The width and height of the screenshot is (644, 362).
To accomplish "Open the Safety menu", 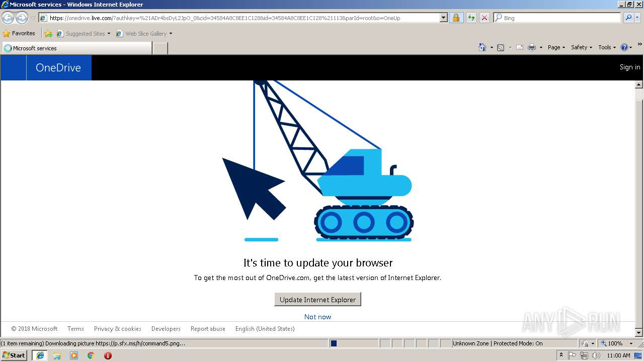I will pos(582,47).
